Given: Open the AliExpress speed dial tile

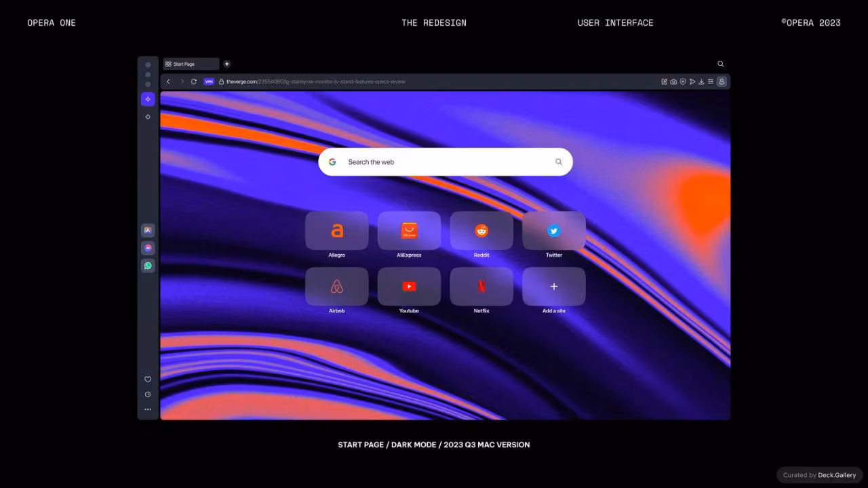Looking at the screenshot, I should [x=409, y=231].
